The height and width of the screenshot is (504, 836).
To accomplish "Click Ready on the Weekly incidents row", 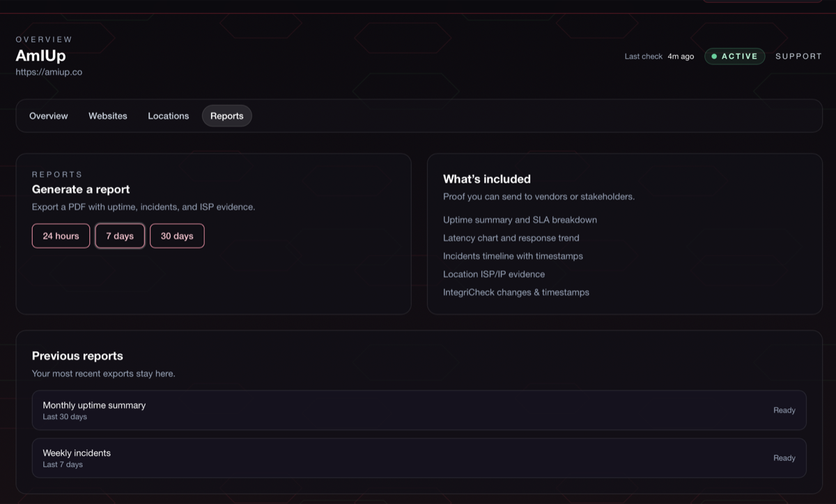I will tap(784, 458).
